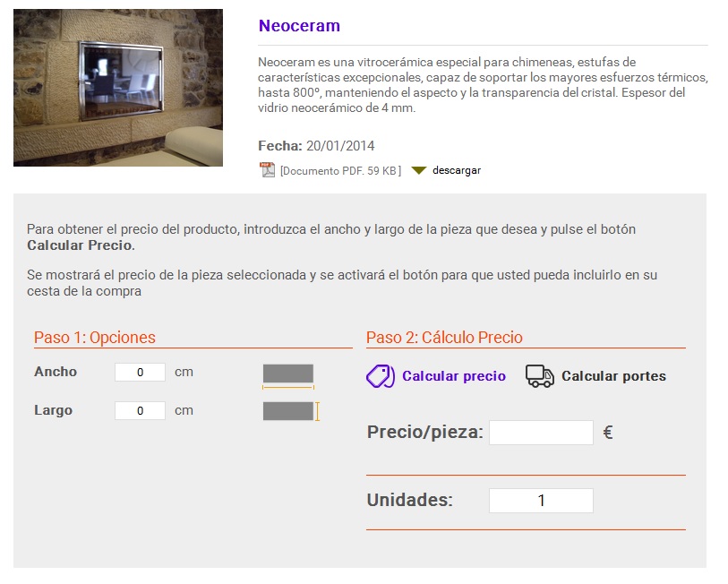This screenshot has height=584, width=728.
Task: Click the length diagram icon beside Largo
Action: (291, 411)
